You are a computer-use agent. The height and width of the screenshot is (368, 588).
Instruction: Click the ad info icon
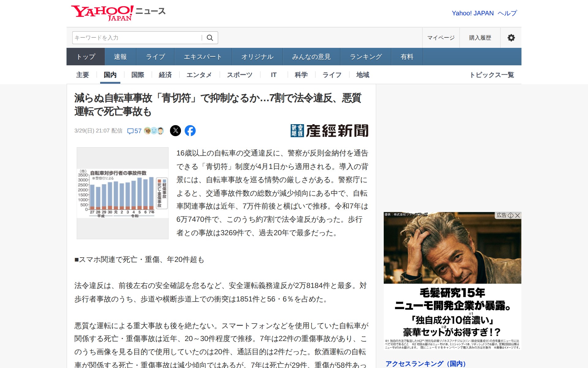(x=511, y=215)
